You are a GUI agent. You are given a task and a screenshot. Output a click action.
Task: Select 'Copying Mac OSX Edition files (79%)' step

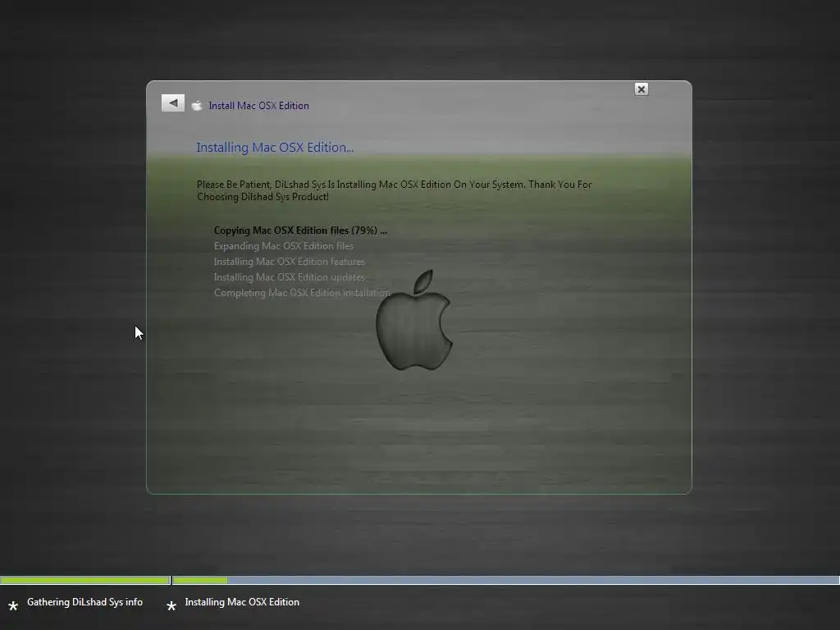pyautogui.click(x=300, y=231)
